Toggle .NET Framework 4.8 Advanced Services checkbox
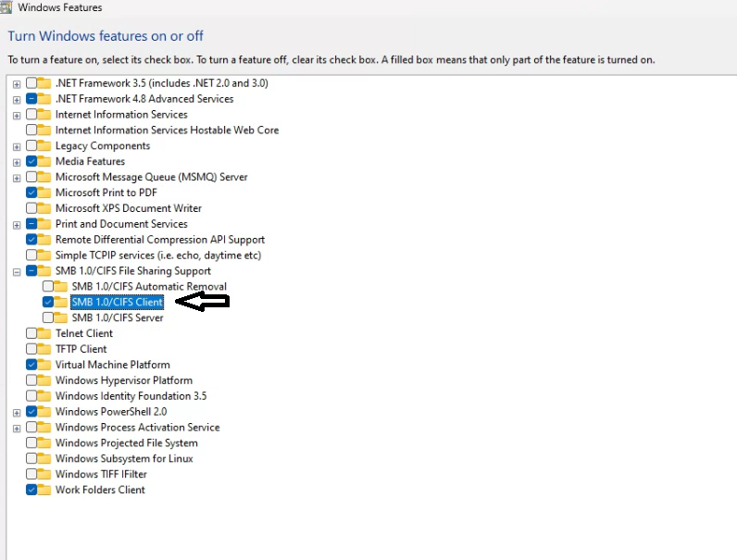 click(x=31, y=99)
